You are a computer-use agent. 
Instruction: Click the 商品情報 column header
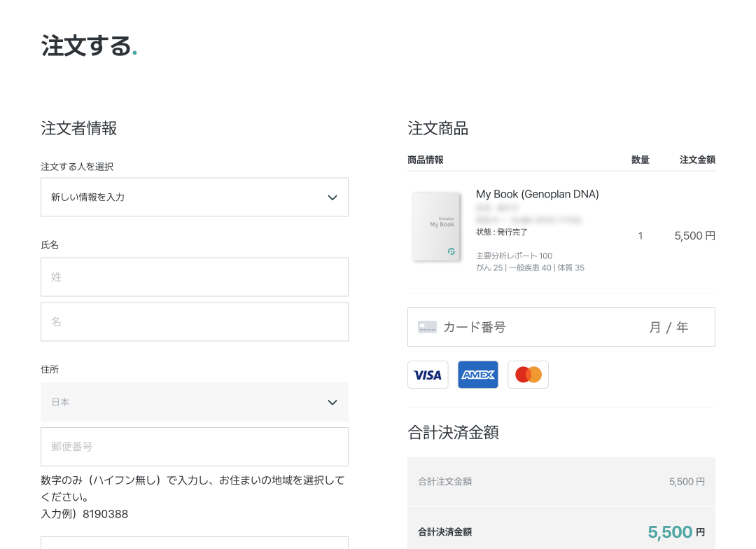point(426,160)
